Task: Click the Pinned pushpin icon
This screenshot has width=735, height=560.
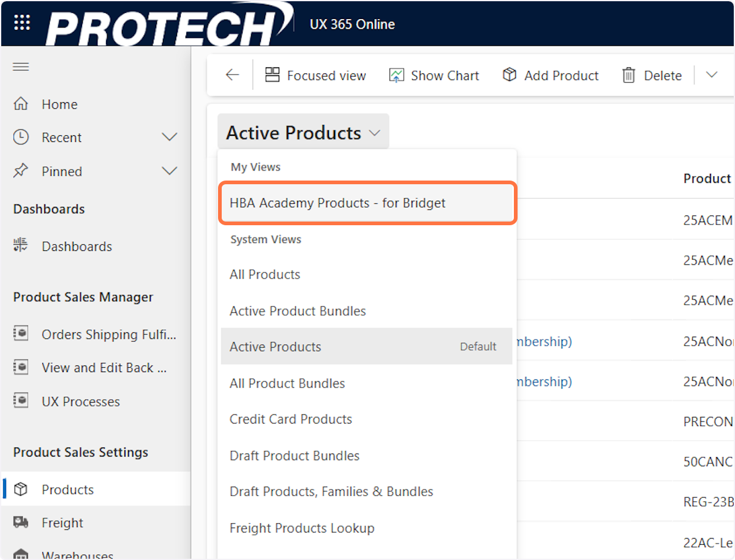Action: pyautogui.click(x=21, y=171)
